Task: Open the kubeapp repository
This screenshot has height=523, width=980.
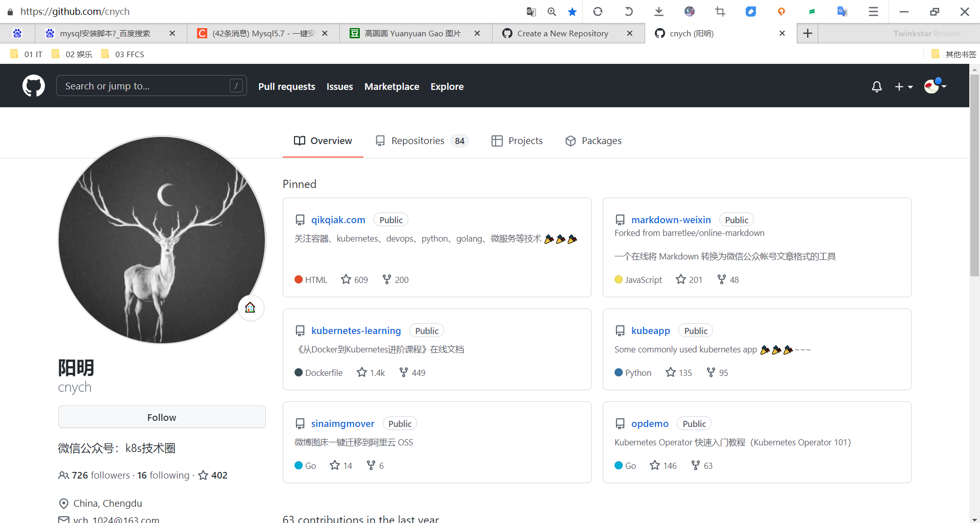Action: 651,330
